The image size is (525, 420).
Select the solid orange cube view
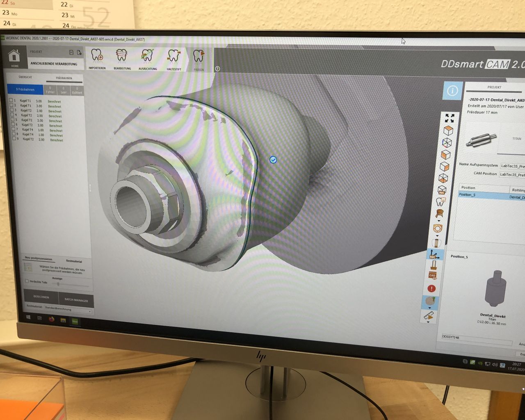coord(445,155)
